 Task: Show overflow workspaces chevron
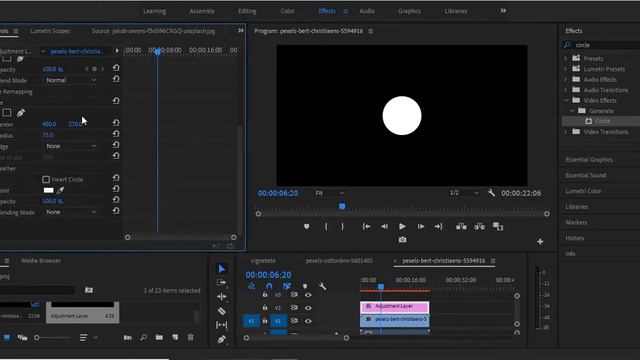(503, 11)
